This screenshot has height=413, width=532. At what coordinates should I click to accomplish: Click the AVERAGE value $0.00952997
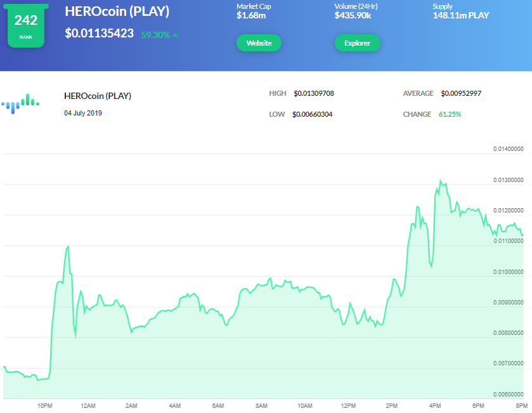(x=461, y=93)
